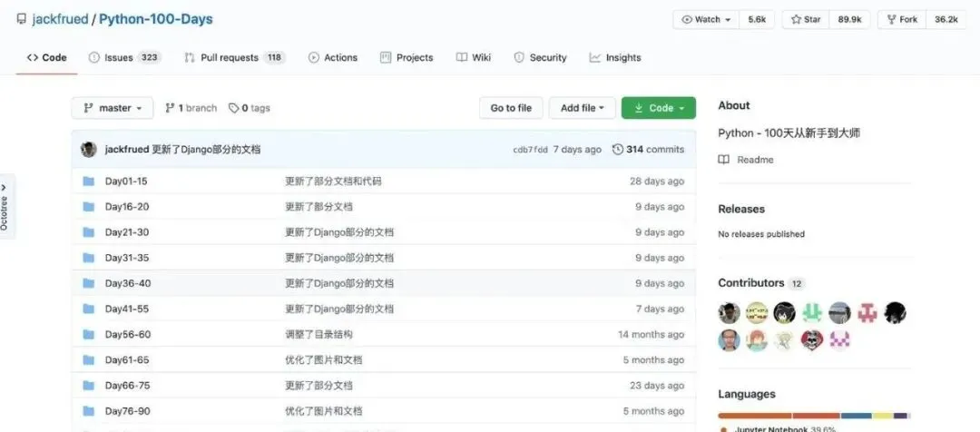
Task: Switch to the Code tab
Action: point(47,57)
